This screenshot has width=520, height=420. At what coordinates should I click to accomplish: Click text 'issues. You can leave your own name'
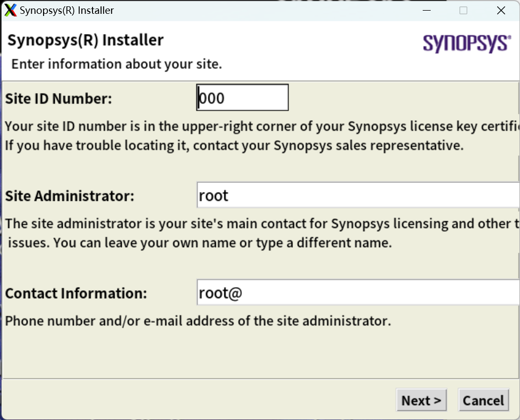(x=122, y=242)
